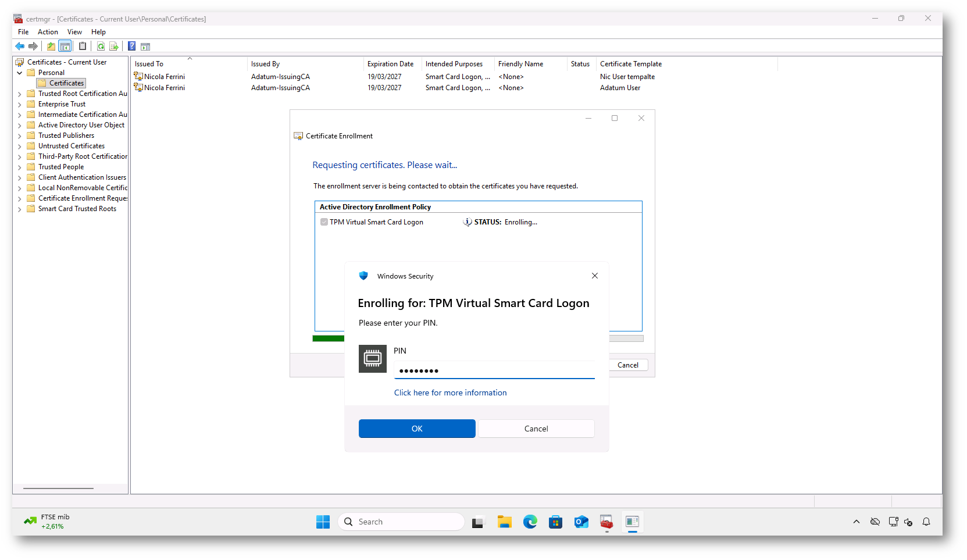
Task: Click the Back arrow in the toolbar
Action: [x=20, y=47]
